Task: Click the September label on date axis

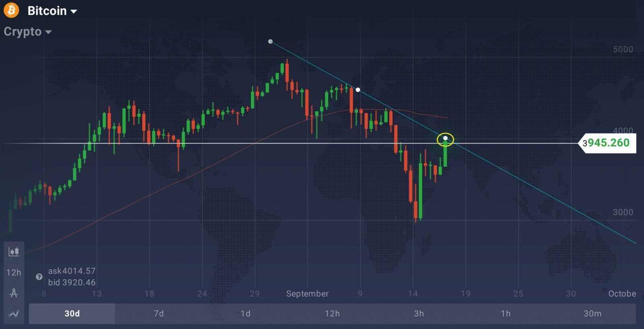Action: point(307,294)
